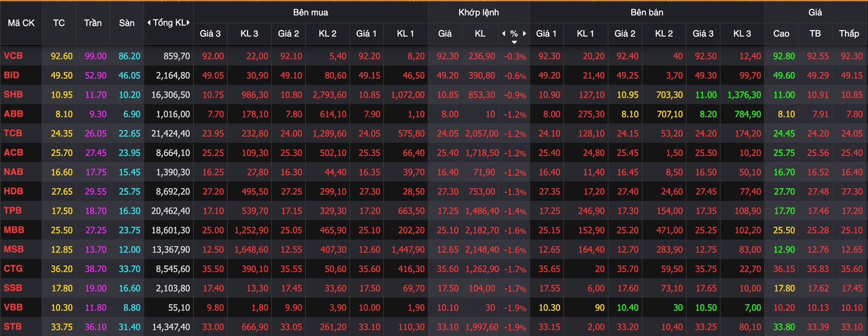This screenshot has height=336, width=868.
Task: Select the SHB ticker symbol
Action: (x=14, y=95)
